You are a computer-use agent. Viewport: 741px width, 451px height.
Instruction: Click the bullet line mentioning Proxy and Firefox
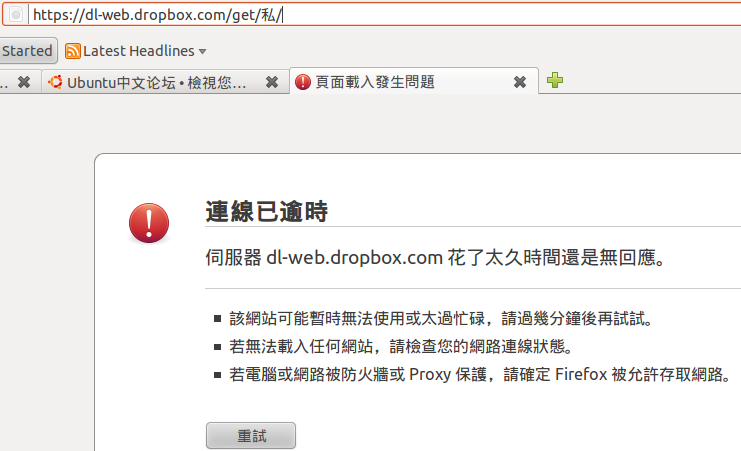(480, 374)
